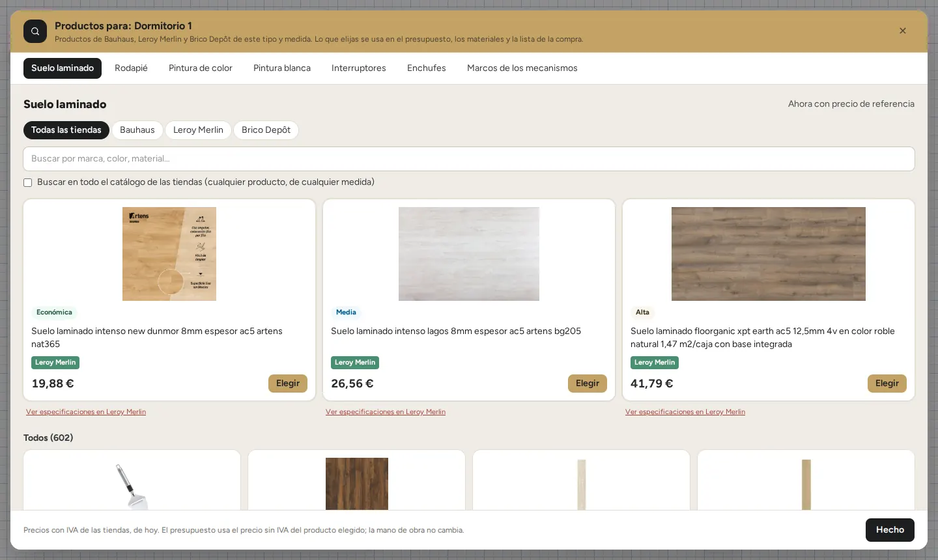This screenshot has height=560, width=938.
Task: Filter products by Brico Depôt store
Action: pyautogui.click(x=266, y=130)
